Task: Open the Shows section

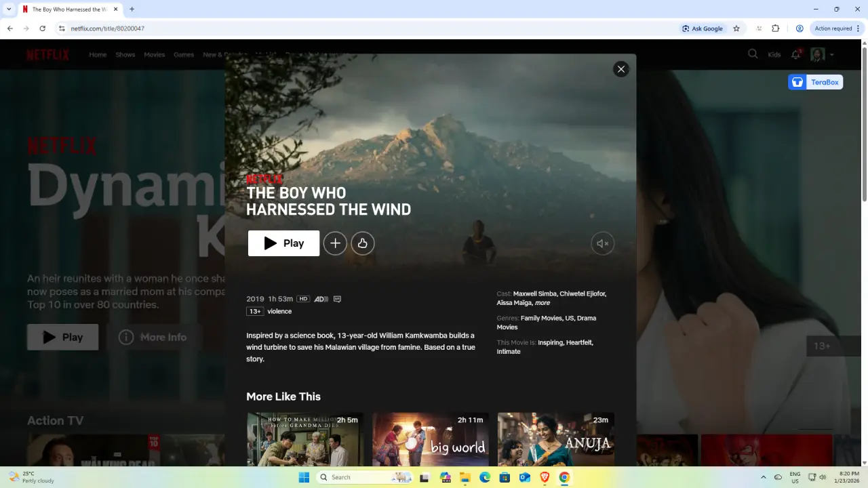Action: point(125,55)
